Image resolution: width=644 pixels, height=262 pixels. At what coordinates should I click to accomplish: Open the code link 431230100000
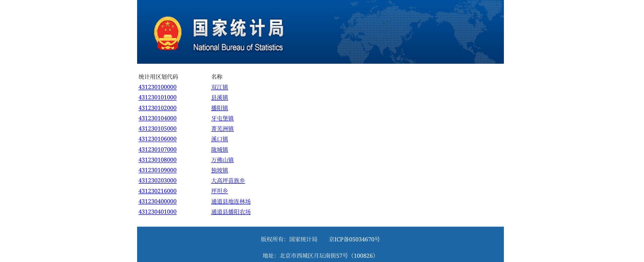tap(157, 87)
